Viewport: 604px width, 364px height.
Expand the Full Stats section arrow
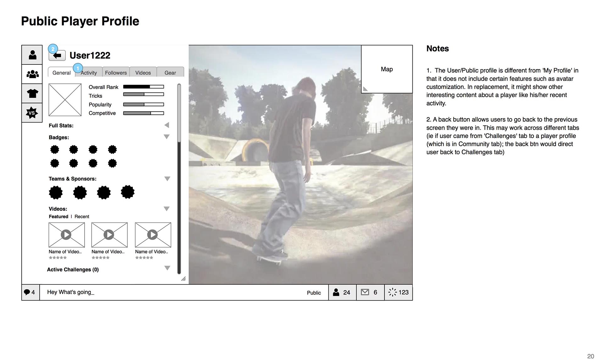pos(167,125)
